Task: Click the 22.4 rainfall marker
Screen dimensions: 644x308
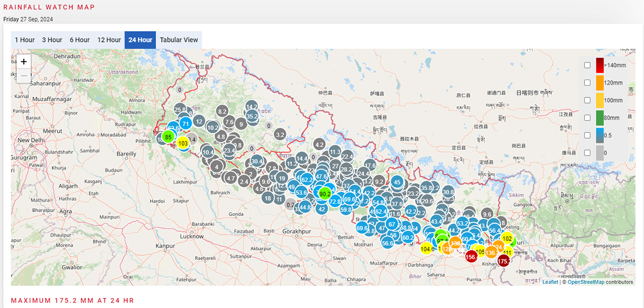Action: click(x=347, y=156)
